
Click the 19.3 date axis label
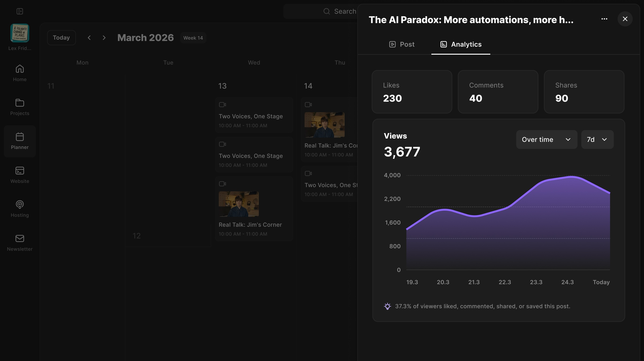coord(412,282)
